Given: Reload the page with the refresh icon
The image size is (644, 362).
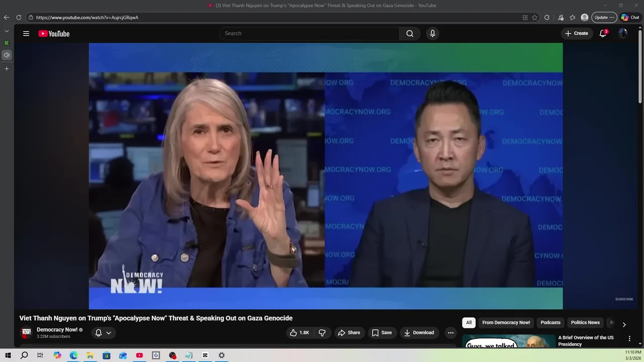Looking at the screenshot, I should pyautogui.click(x=19, y=17).
